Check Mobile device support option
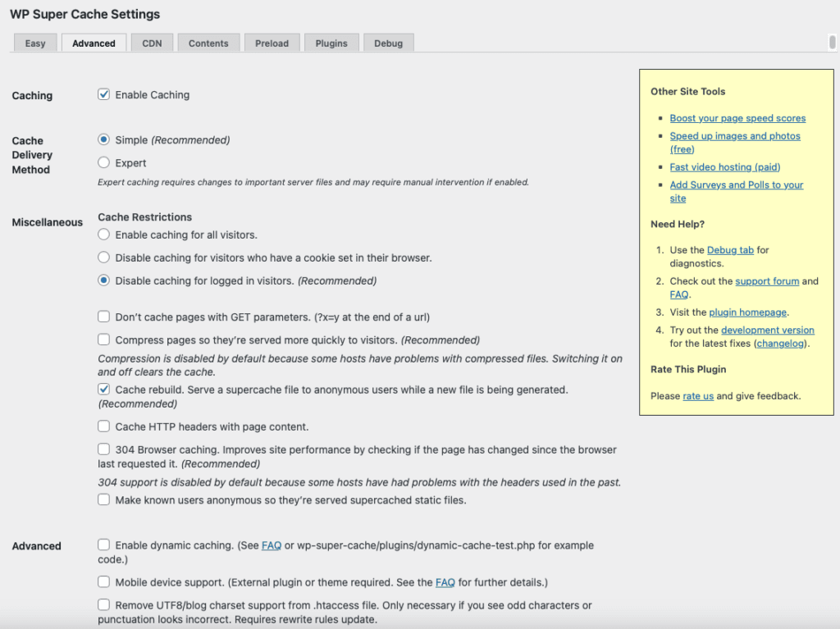The width and height of the screenshot is (840, 629). click(104, 583)
